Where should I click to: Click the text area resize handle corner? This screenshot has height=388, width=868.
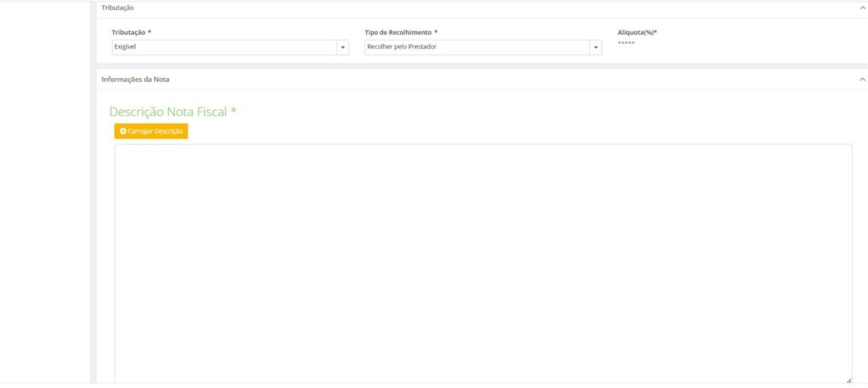[849, 380]
